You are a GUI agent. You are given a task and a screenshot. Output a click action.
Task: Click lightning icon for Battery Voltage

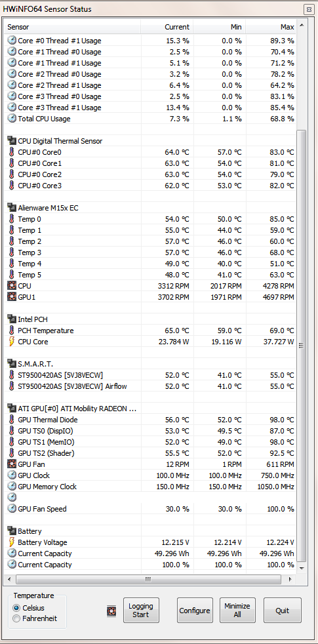click(12, 542)
